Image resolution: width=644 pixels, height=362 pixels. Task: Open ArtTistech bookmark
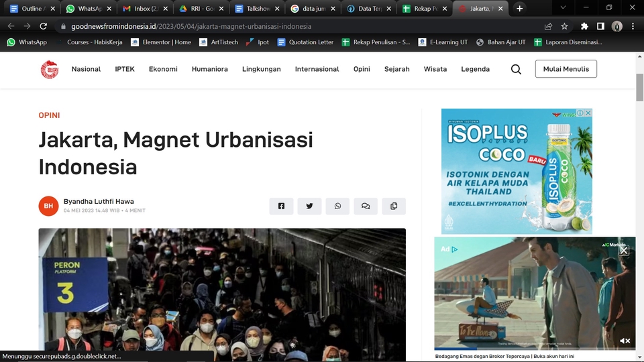[219, 42]
